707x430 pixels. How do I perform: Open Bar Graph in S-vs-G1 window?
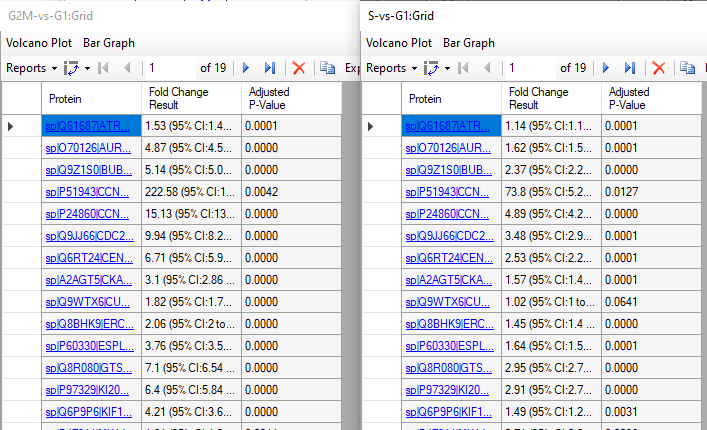pos(468,43)
